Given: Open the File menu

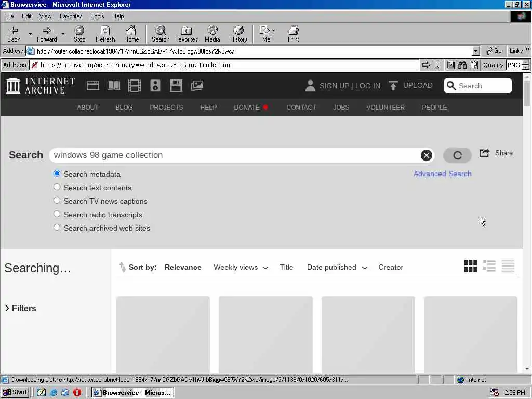Looking at the screenshot, I should click(x=9, y=16).
